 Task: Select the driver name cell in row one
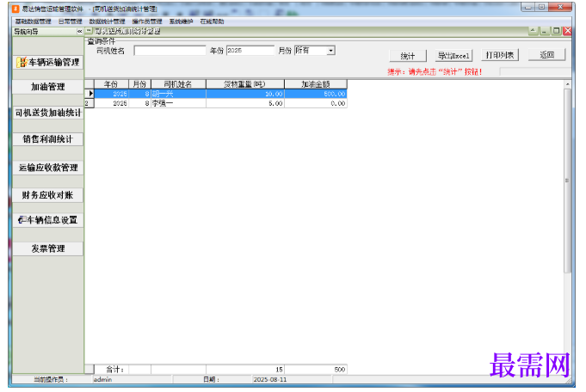178,94
